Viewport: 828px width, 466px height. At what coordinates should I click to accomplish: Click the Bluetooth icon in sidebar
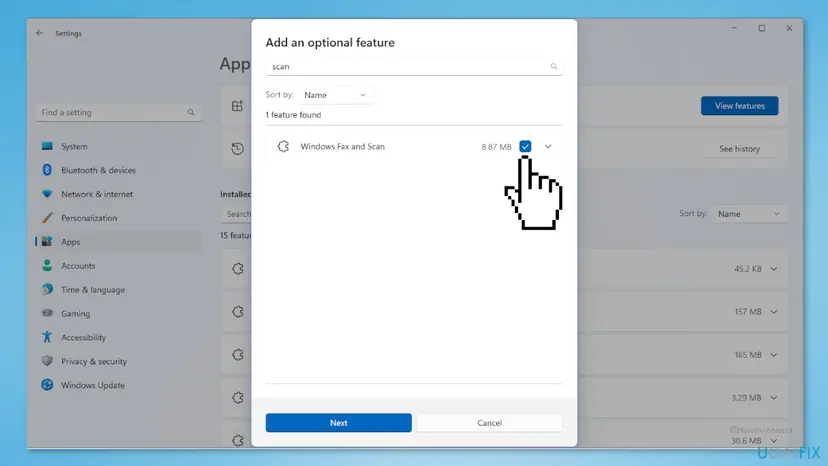coord(47,170)
